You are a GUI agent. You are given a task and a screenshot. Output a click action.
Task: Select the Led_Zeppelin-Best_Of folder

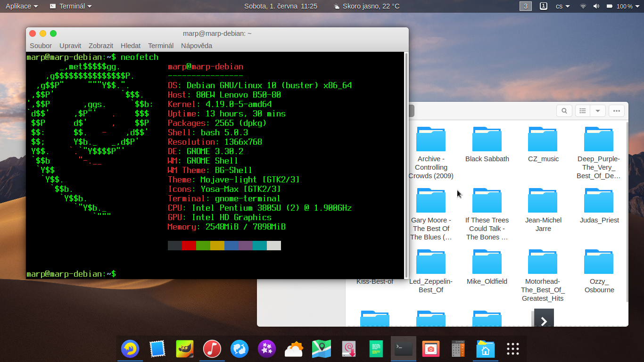(x=431, y=271)
